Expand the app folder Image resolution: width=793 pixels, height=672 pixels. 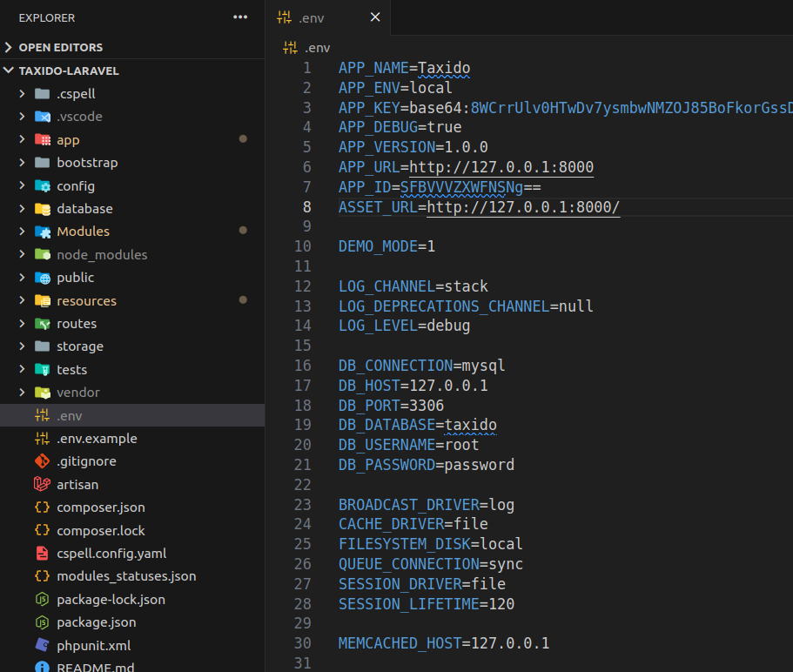(x=68, y=139)
